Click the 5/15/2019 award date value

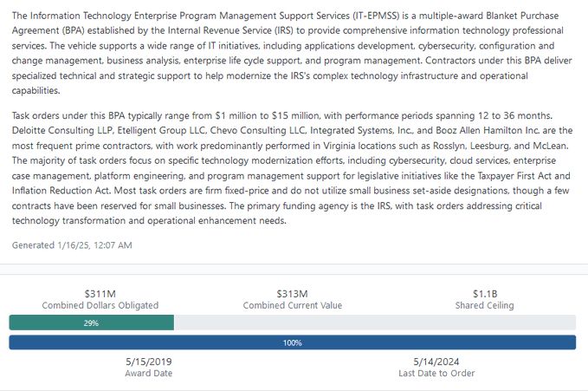tap(149, 361)
